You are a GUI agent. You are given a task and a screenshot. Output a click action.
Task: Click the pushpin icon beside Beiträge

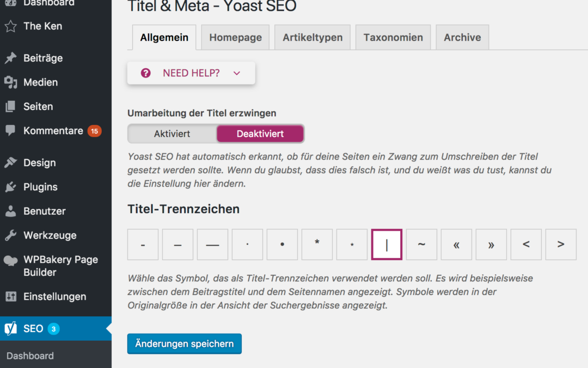coord(11,58)
